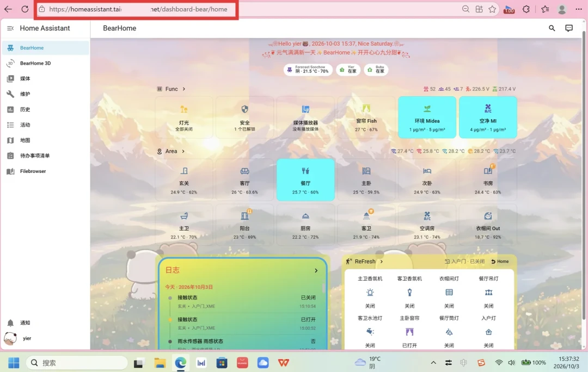Select the 餐厅 dining room card
This screenshot has height=372, width=588.
pyautogui.click(x=305, y=180)
